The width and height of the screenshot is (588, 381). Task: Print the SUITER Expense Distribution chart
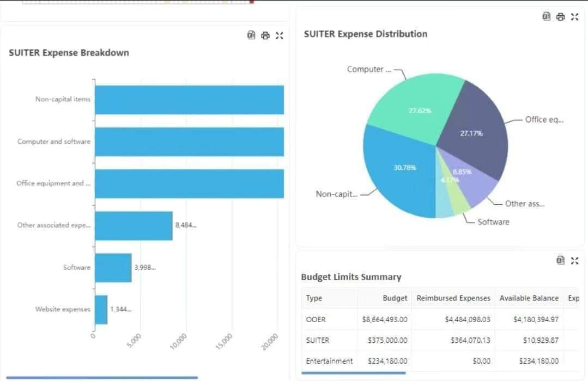560,16
